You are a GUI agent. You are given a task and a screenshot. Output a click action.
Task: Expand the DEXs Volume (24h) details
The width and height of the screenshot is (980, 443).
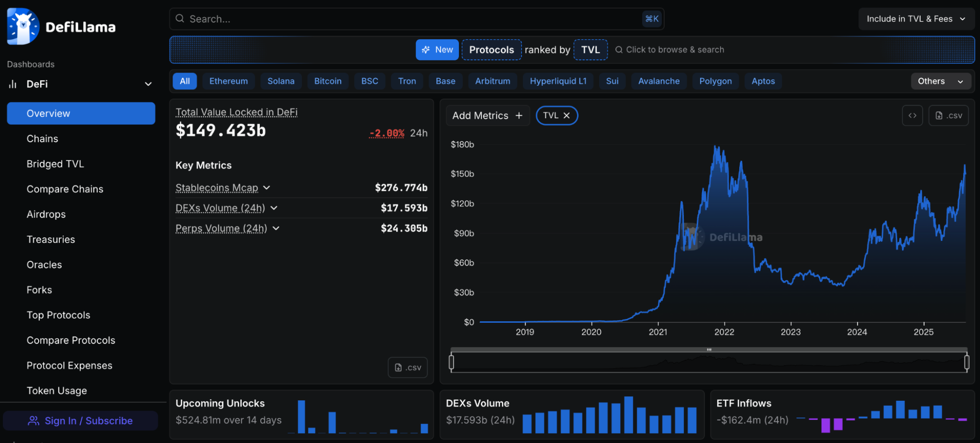coord(274,208)
